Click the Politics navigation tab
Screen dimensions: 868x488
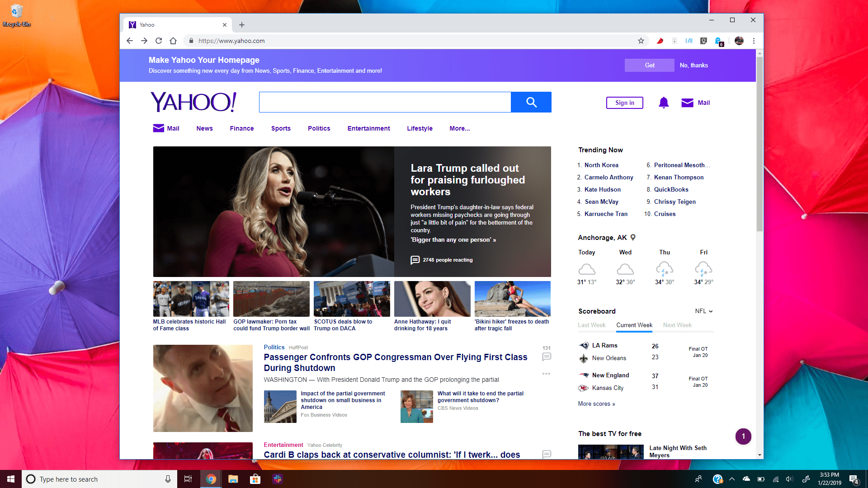(x=318, y=128)
